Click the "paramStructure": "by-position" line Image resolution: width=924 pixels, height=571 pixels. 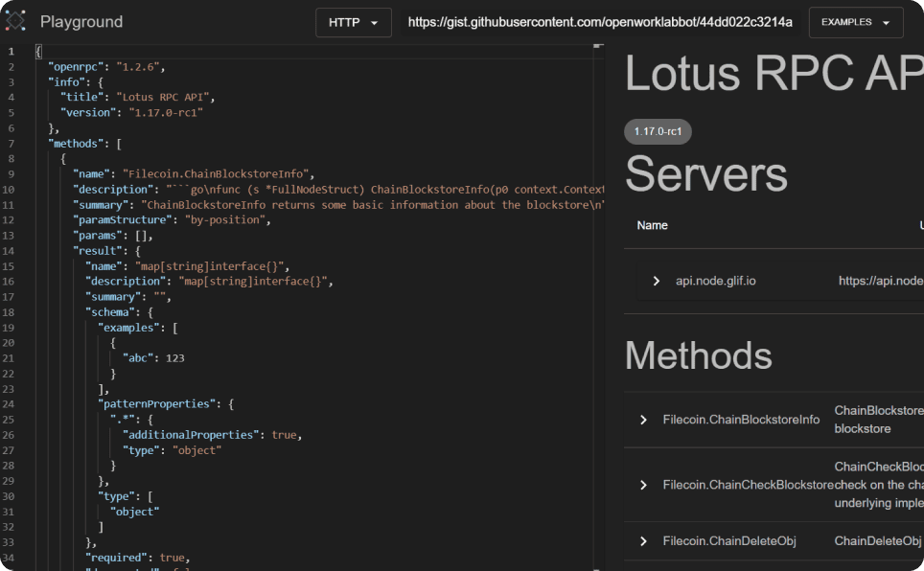172,219
